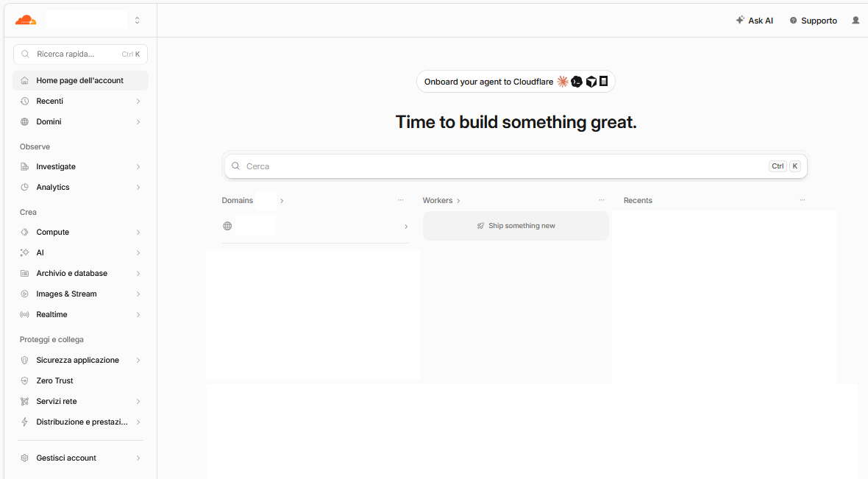Click the main search magnifier icon

tap(236, 166)
